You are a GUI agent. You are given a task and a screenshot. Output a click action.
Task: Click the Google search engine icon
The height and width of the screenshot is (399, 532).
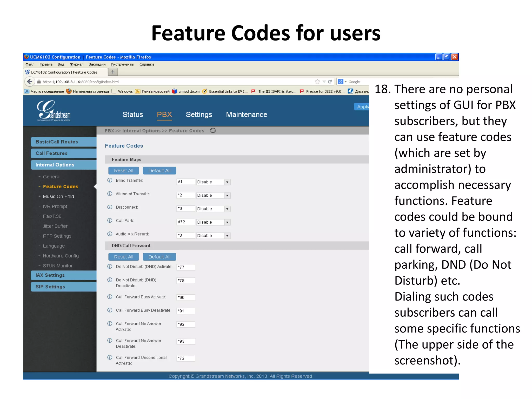point(341,82)
